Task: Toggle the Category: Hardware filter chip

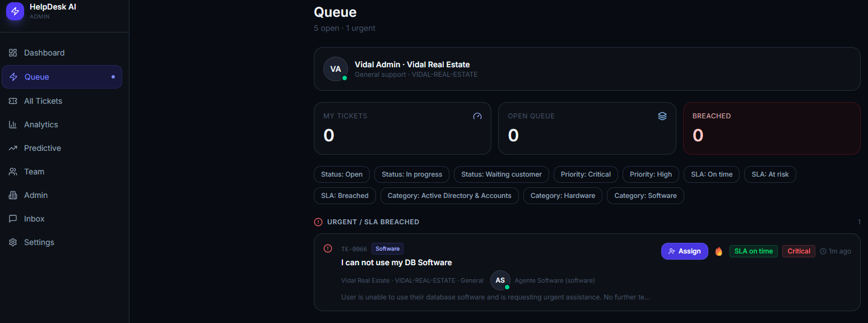Action: point(563,196)
